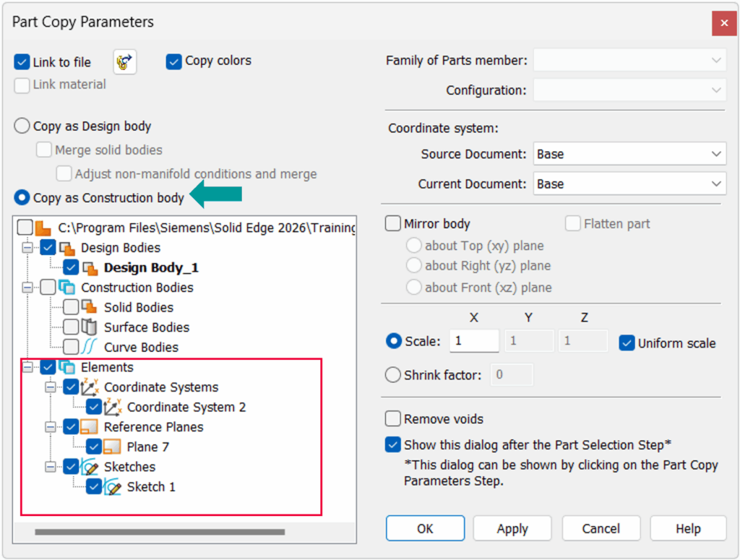Click the Scale X value input field
The image size is (740, 560).
pos(474,341)
